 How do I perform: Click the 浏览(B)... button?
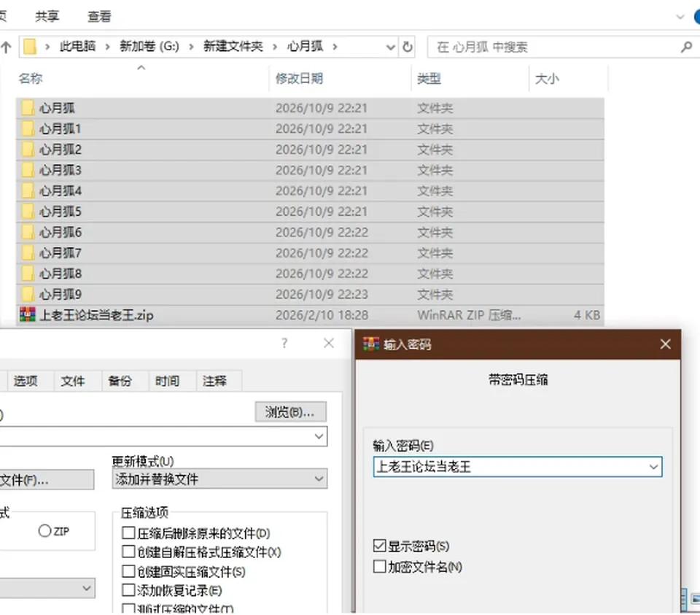point(290,411)
